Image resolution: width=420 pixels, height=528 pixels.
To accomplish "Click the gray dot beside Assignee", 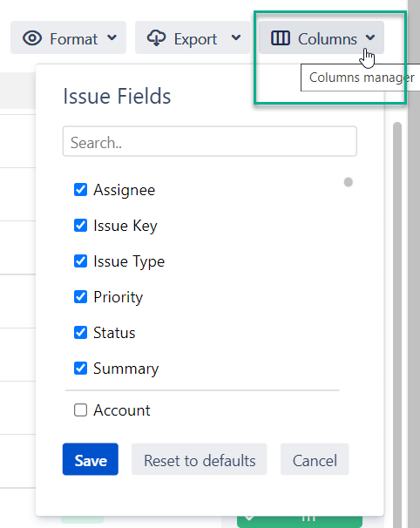I will [x=349, y=182].
